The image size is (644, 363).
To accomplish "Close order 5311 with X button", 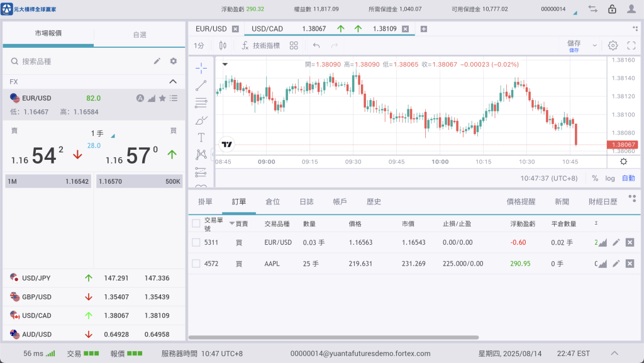I will click(630, 242).
